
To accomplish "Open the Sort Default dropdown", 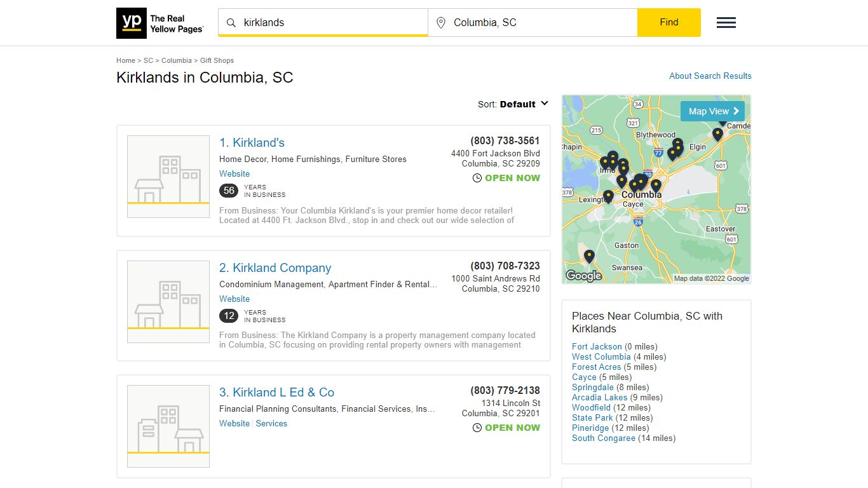I will 513,104.
